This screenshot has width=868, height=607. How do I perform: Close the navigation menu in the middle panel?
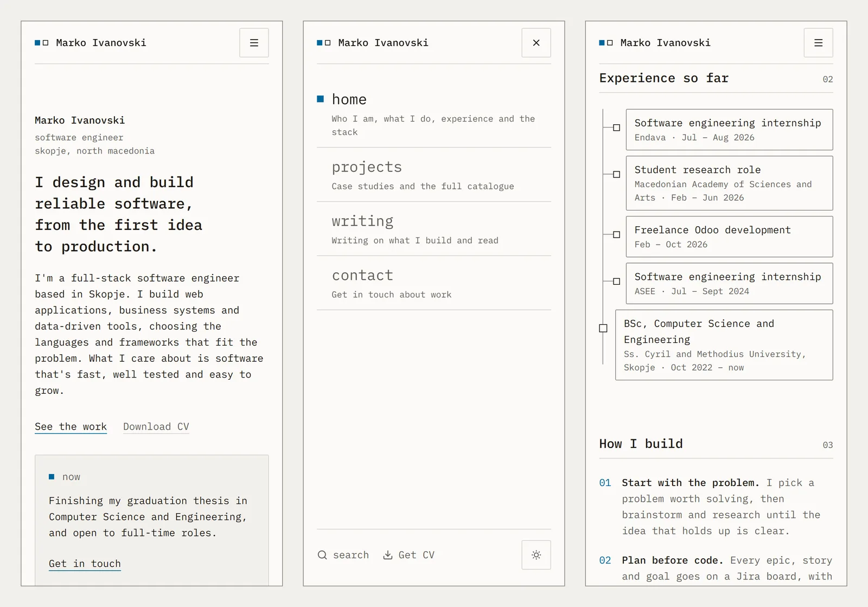click(536, 43)
